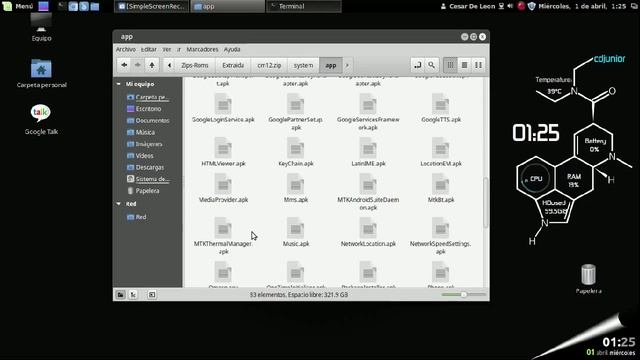640x360 pixels.
Task: Select NetworkLocation.apk file
Action: 368,232
